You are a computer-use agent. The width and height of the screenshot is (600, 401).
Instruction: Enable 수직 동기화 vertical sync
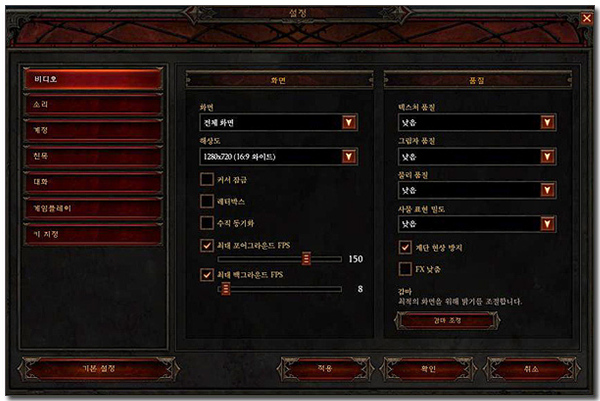tap(207, 223)
